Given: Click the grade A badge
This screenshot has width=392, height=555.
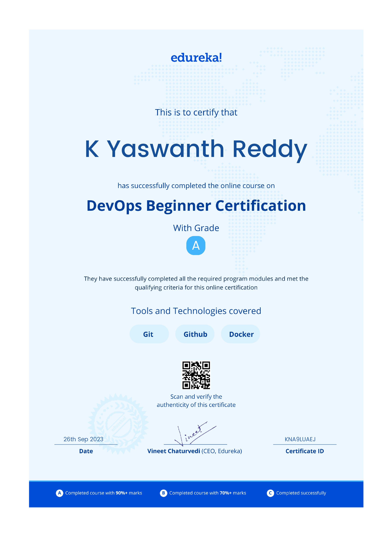Looking at the screenshot, I should click(x=196, y=246).
